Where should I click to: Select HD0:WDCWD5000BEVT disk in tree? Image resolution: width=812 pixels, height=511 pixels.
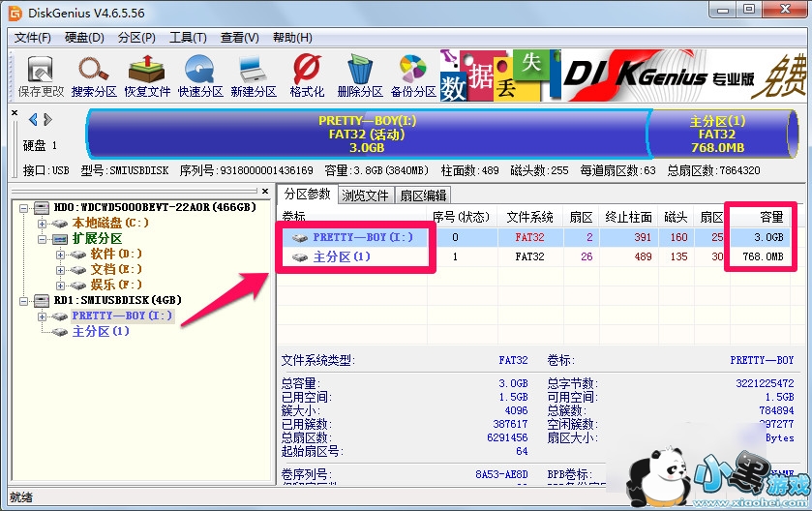pyautogui.click(x=155, y=208)
